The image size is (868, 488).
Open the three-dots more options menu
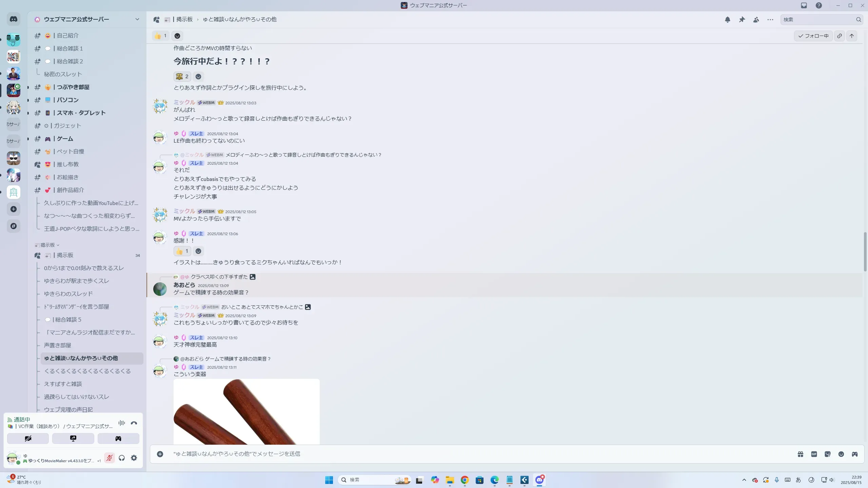click(x=770, y=20)
